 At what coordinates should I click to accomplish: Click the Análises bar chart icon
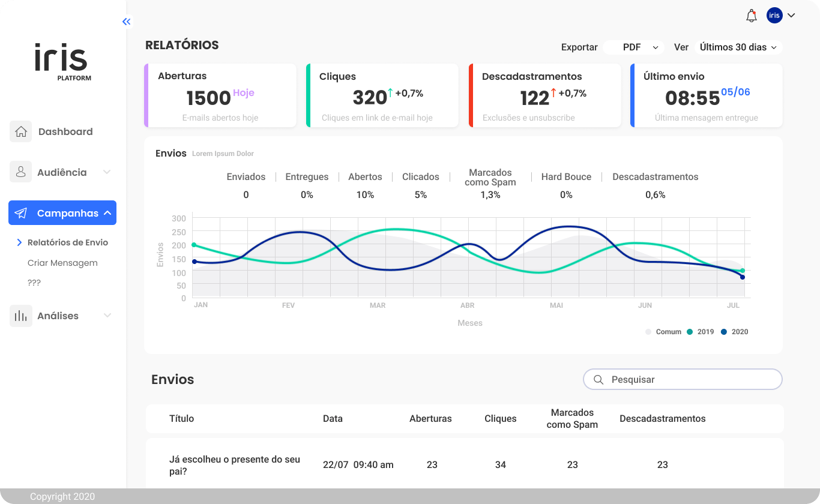tap(21, 316)
